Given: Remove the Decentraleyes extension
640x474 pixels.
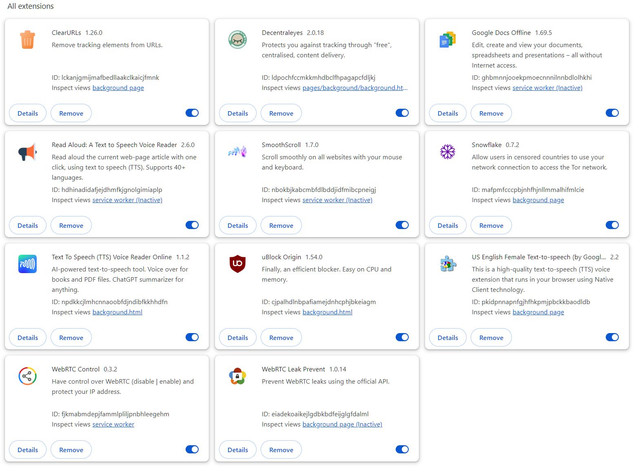Looking at the screenshot, I should coord(281,113).
